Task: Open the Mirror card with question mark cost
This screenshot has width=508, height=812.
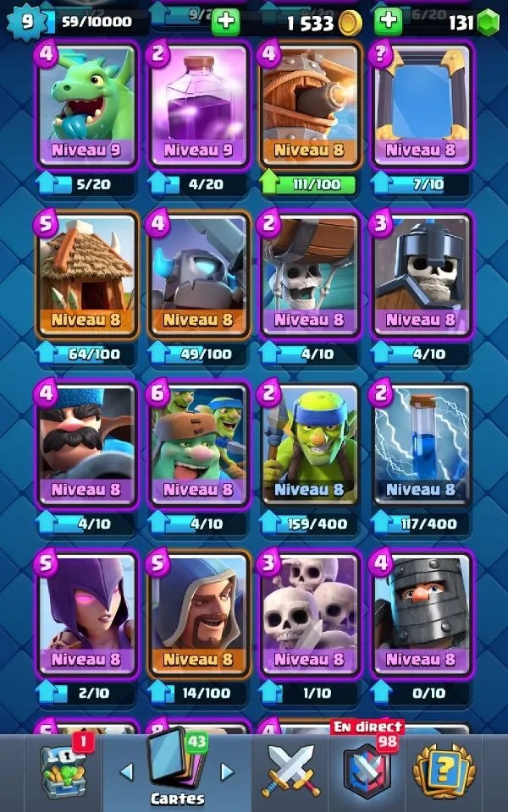Action: point(421,107)
